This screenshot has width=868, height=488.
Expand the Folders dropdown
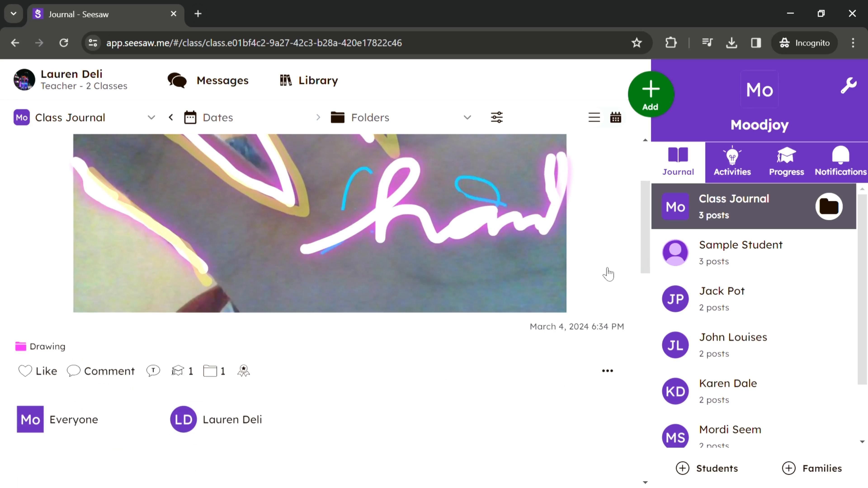pyautogui.click(x=467, y=117)
